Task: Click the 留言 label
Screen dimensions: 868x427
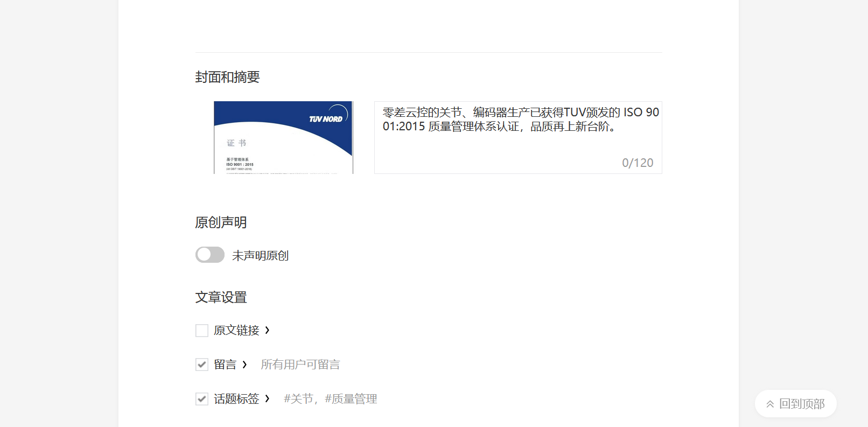Action: click(x=225, y=365)
